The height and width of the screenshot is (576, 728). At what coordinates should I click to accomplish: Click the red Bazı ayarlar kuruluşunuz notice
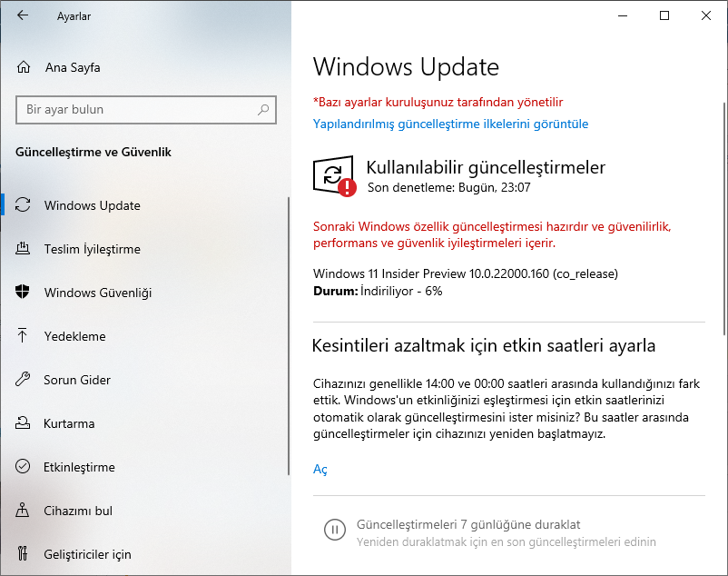coord(438,102)
